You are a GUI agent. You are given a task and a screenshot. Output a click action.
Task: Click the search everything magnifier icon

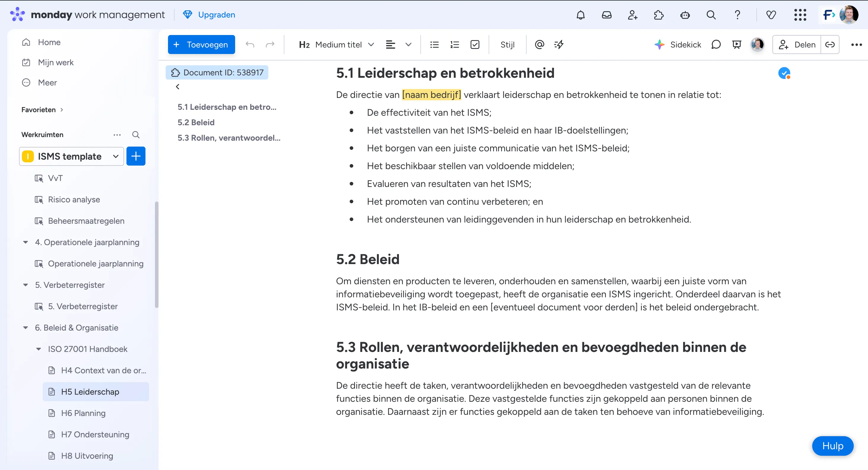coord(711,15)
